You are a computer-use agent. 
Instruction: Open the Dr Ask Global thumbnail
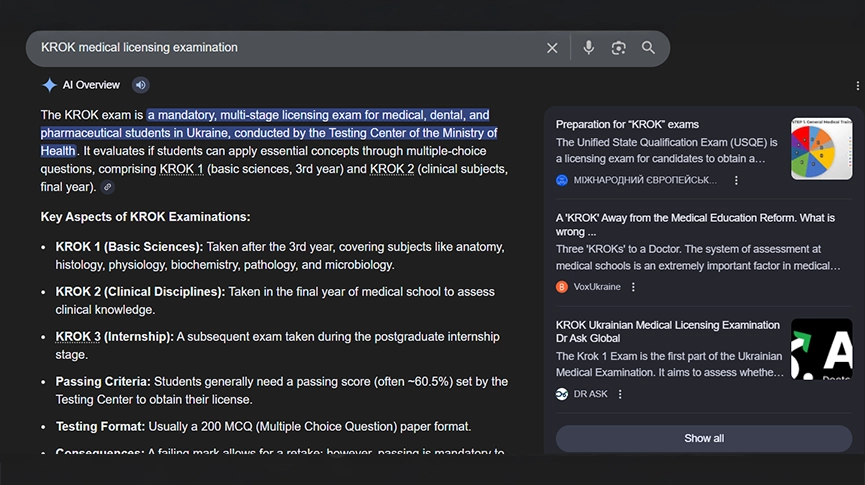[x=821, y=349]
